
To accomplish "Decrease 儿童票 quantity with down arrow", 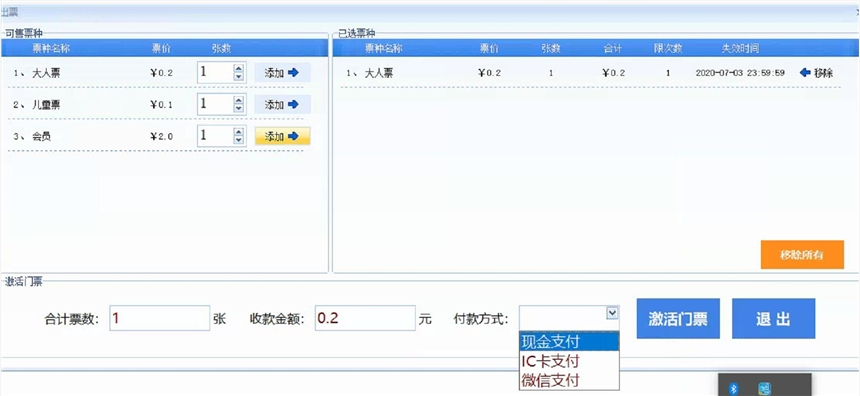I will [x=238, y=109].
